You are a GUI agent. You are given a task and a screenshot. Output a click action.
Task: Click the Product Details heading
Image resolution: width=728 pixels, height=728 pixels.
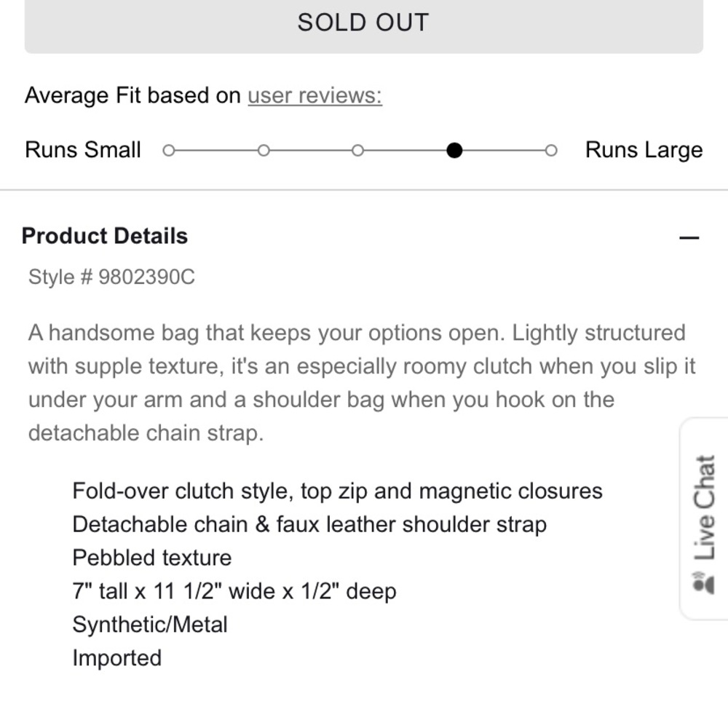pyautogui.click(x=104, y=236)
